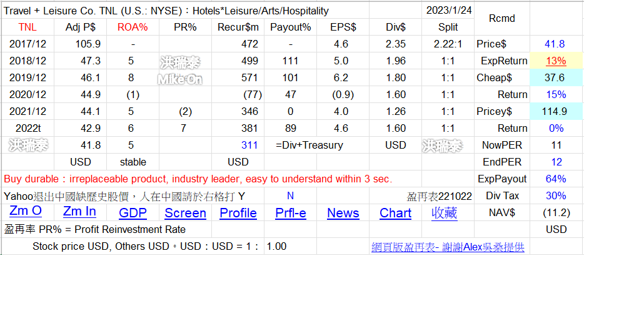The width and height of the screenshot is (644, 336).
Task: Select the Cheap$ value 37.6
Action: (555, 77)
